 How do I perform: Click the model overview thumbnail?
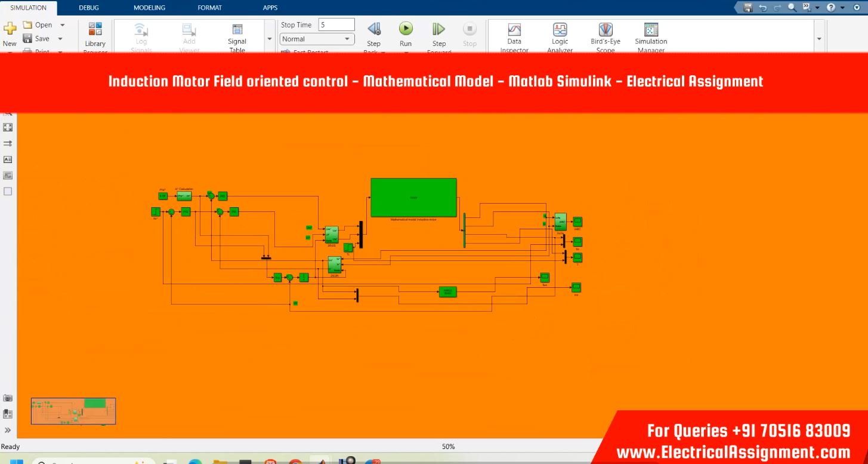73,411
